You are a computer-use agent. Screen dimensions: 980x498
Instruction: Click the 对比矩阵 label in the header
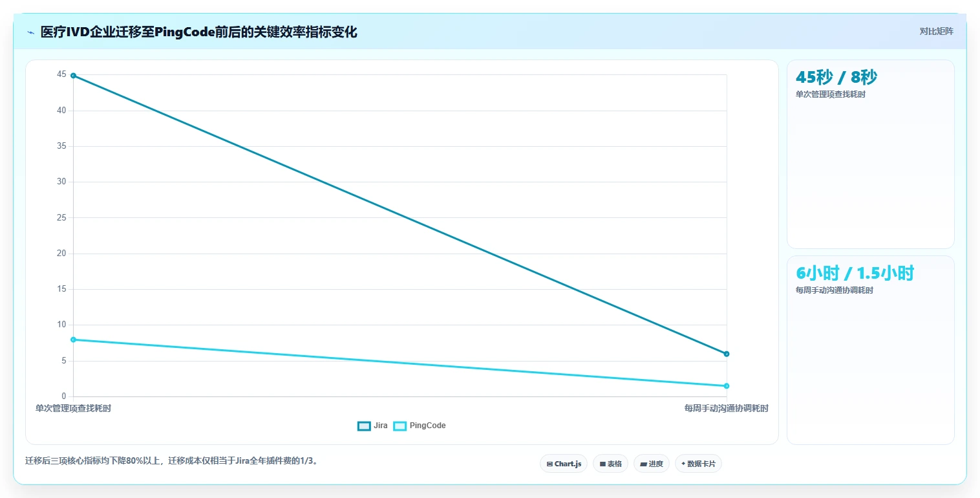pyautogui.click(x=936, y=31)
